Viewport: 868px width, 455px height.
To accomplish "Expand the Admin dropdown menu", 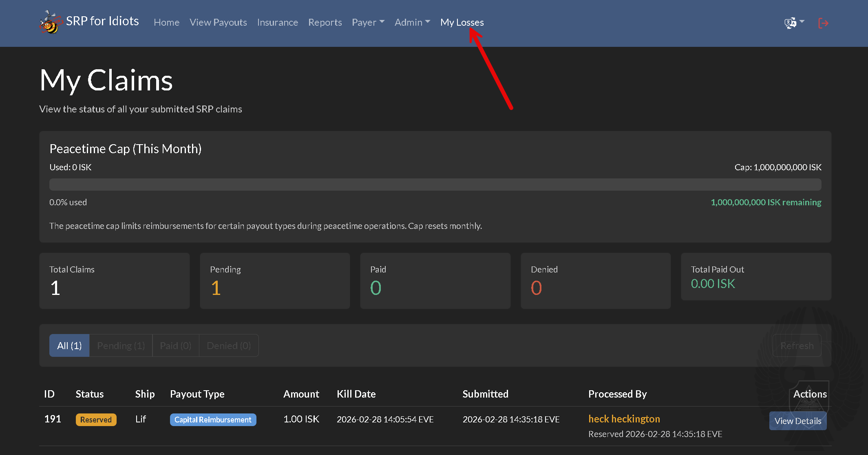I will (412, 22).
